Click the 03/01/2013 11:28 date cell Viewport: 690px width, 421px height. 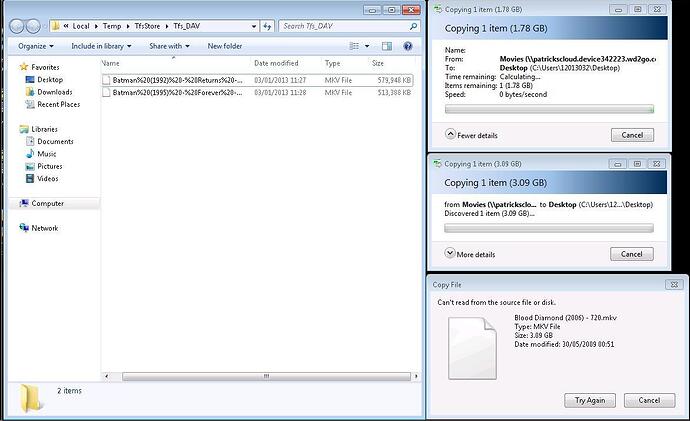280,92
